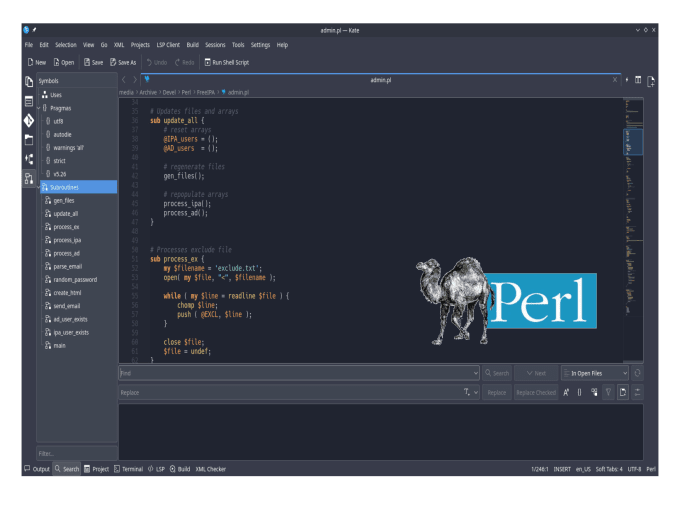Click Save As in the toolbar
This screenshot has width=680, height=510.
123,62
